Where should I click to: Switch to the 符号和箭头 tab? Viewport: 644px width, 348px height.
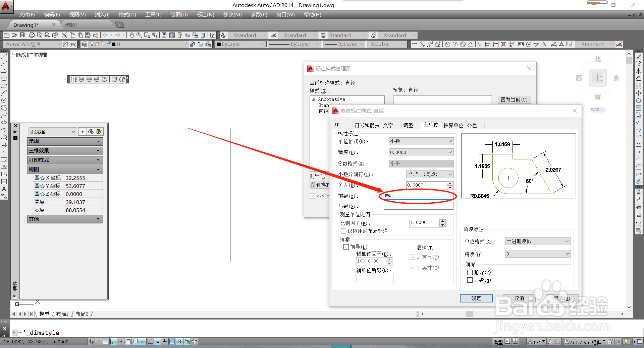tap(367, 125)
